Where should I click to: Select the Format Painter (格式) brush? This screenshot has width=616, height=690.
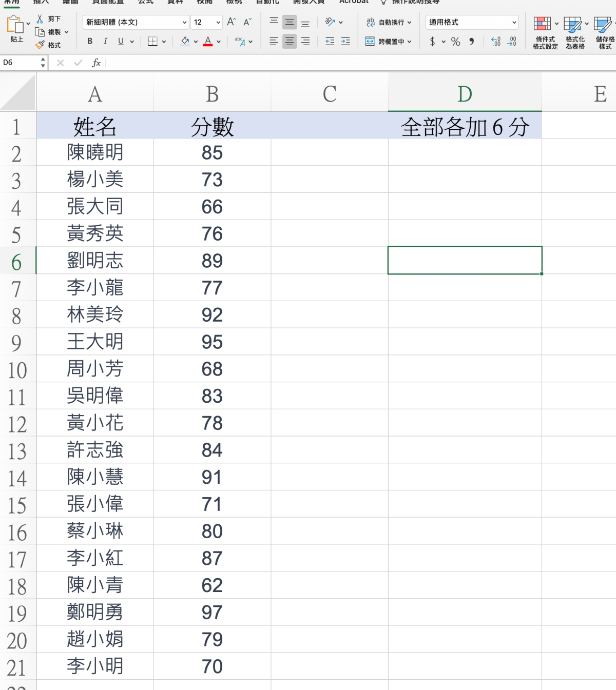pyautogui.click(x=40, y=45)
